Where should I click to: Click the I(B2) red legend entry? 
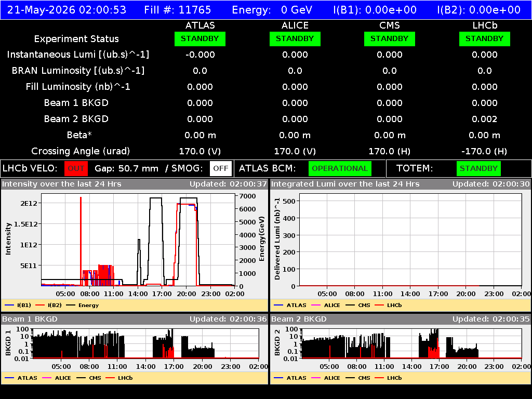[48, 305]
